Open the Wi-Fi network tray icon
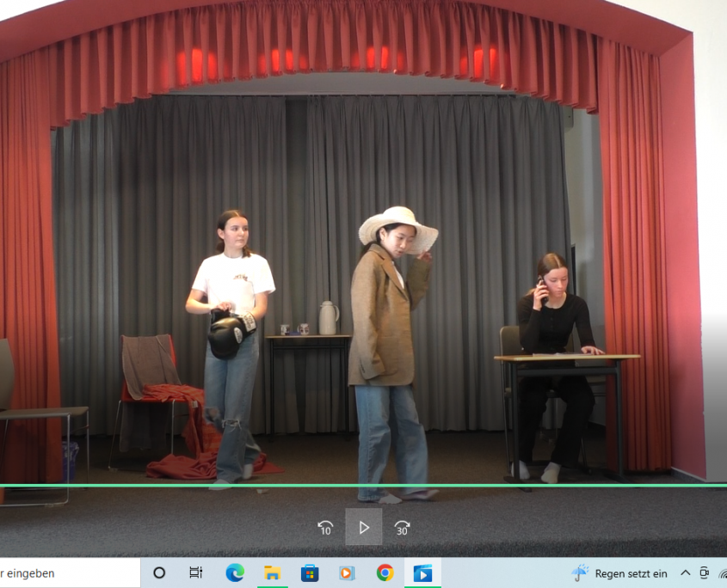This screenshot has height=588, width=727. [723, 573]
